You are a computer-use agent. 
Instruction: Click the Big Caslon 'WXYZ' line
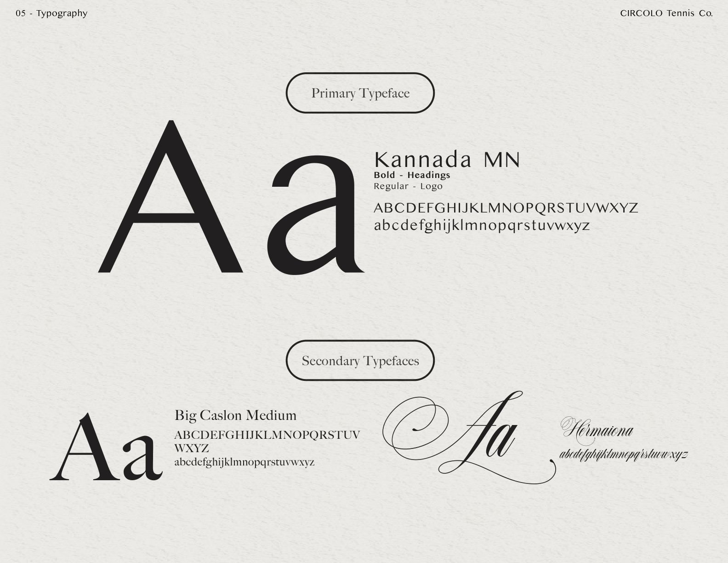click(192, 448)
